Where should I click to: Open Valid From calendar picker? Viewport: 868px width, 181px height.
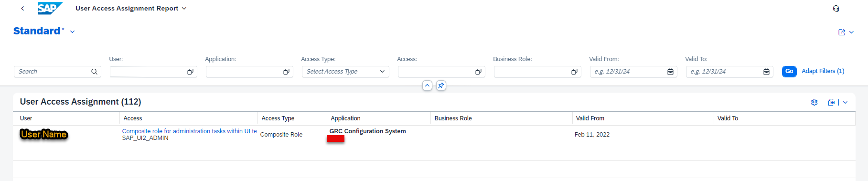click(x=670, y=72)
